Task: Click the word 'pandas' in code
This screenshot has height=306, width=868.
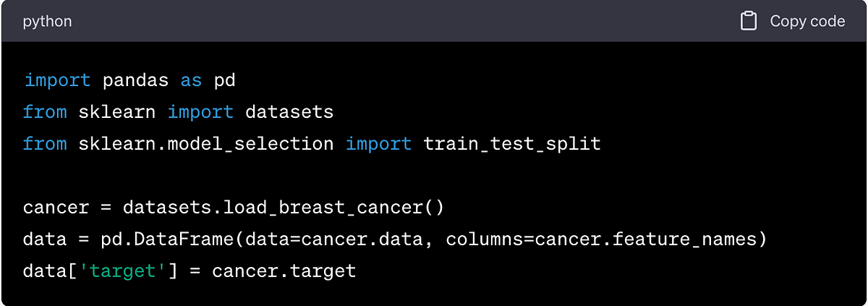Action: pyautogui.click(x=135, y=80)
